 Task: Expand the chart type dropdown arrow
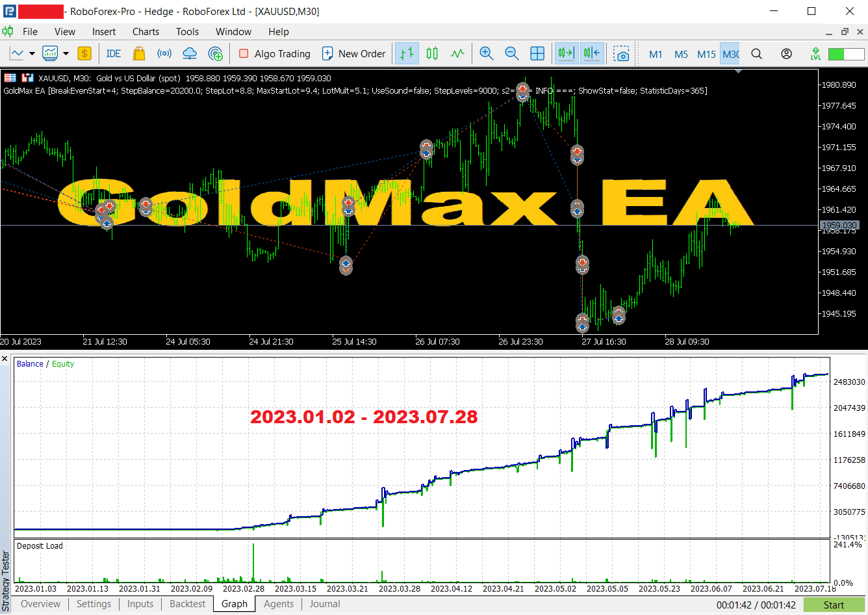[x=32, y=53]
